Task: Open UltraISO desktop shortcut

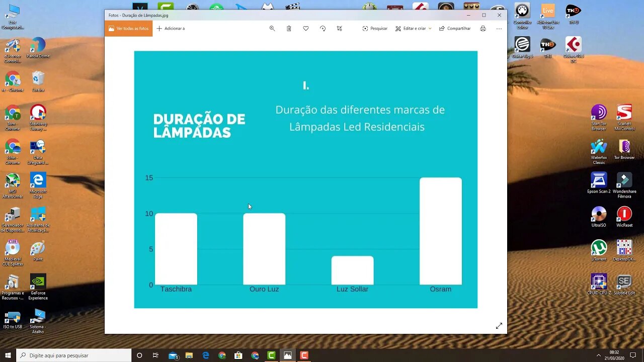Action: click(x=599, y=217)
